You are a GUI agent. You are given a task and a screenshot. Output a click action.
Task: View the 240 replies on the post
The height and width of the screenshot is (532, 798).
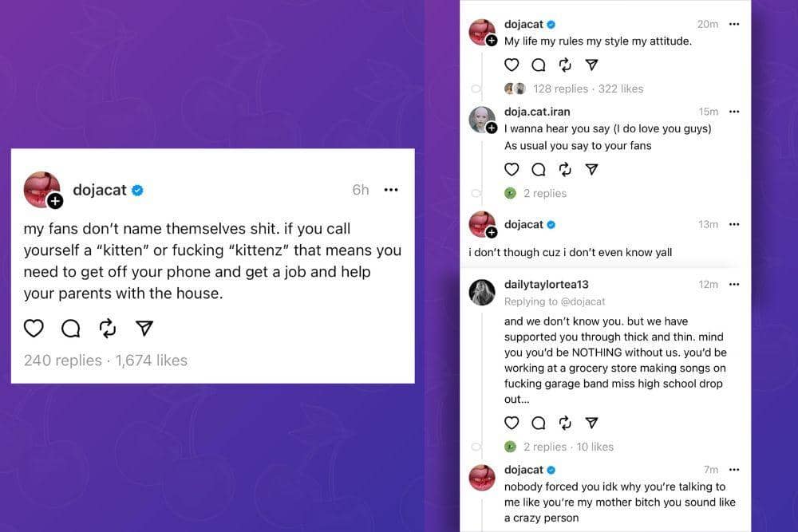point(62,361)
